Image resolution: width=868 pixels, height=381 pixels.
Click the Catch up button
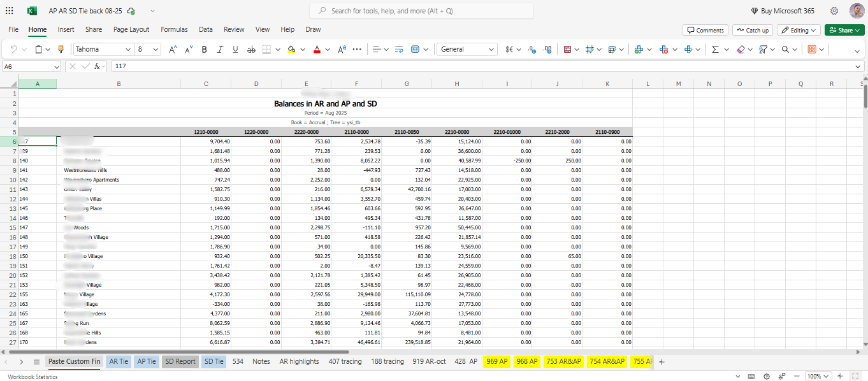pyautogui.click(x=752, y=30)
